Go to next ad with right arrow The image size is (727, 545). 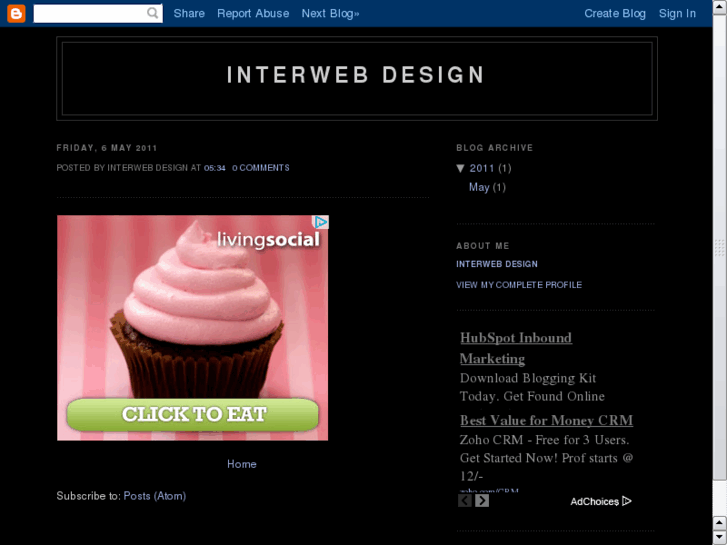482,500
